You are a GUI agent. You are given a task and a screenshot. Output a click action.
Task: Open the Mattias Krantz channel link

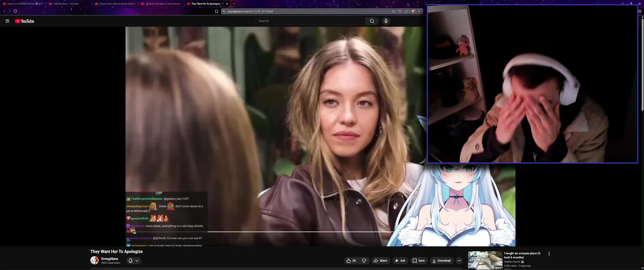point(512,262)
